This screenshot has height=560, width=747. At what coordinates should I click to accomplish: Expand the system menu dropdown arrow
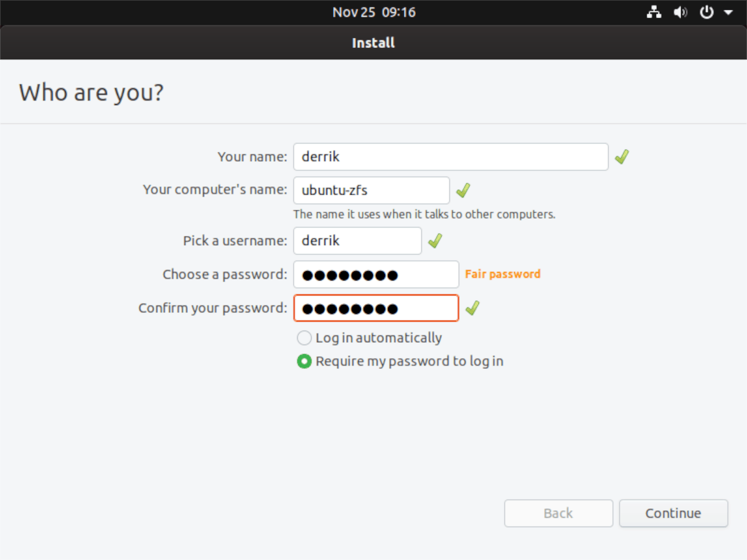pyautogui.click(x=726, y=12)
